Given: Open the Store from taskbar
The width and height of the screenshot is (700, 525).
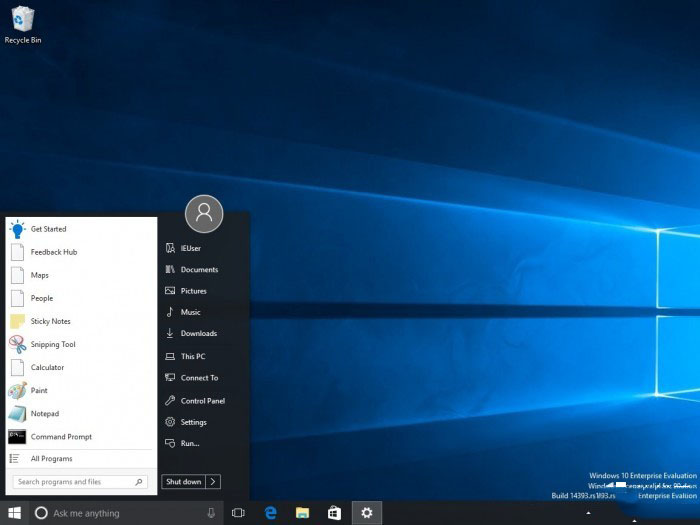Looking at the screenshot, I should click(x=334, y=513).
